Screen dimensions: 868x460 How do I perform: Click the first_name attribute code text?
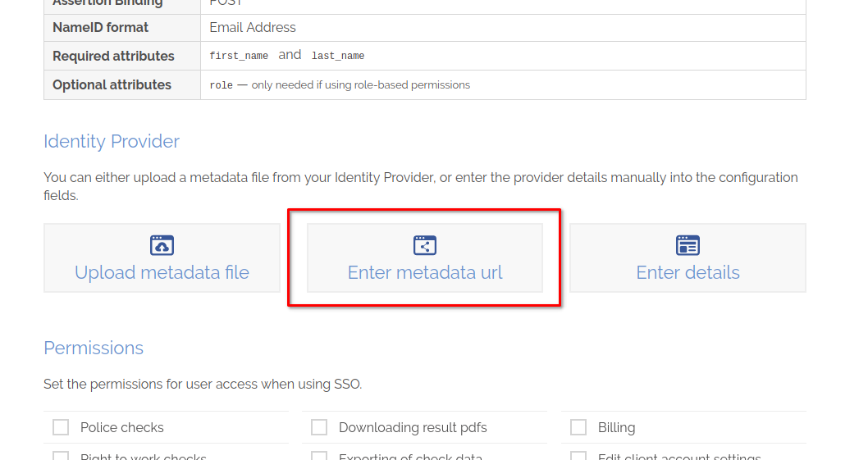[x=239, y=56]
